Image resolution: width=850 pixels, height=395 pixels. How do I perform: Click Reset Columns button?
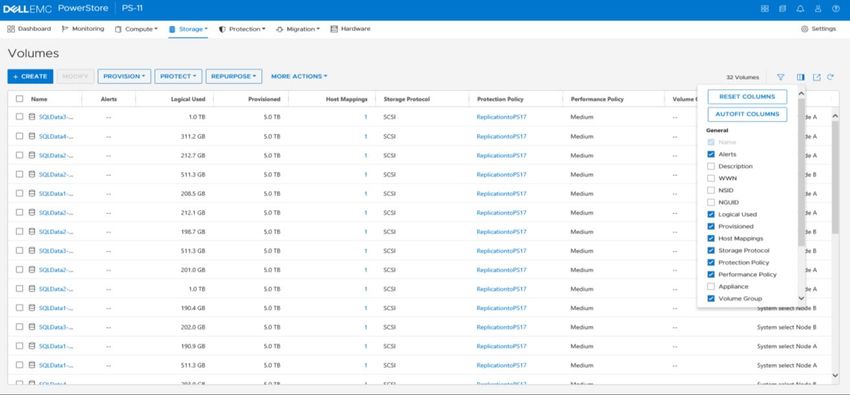tap(747, 96)
